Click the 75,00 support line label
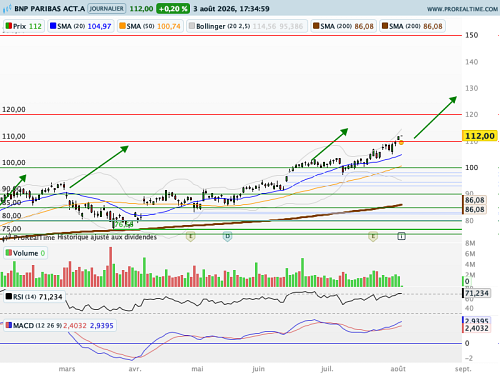Image resolution: width=500 pixels, height=375 pixels. pyautogui.click(x=11, y=229)
